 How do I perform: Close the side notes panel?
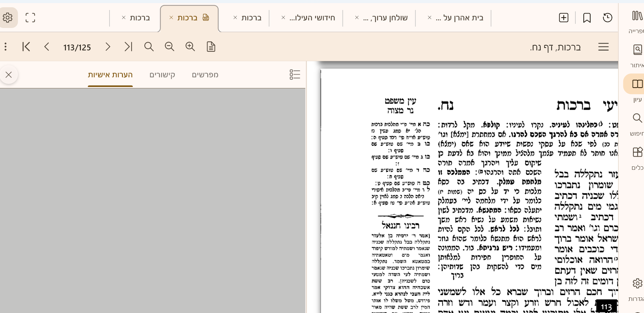coord(9,75)
